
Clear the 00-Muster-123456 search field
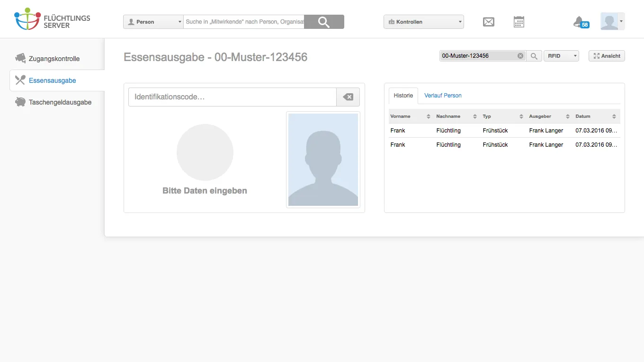tap(520, 56)
